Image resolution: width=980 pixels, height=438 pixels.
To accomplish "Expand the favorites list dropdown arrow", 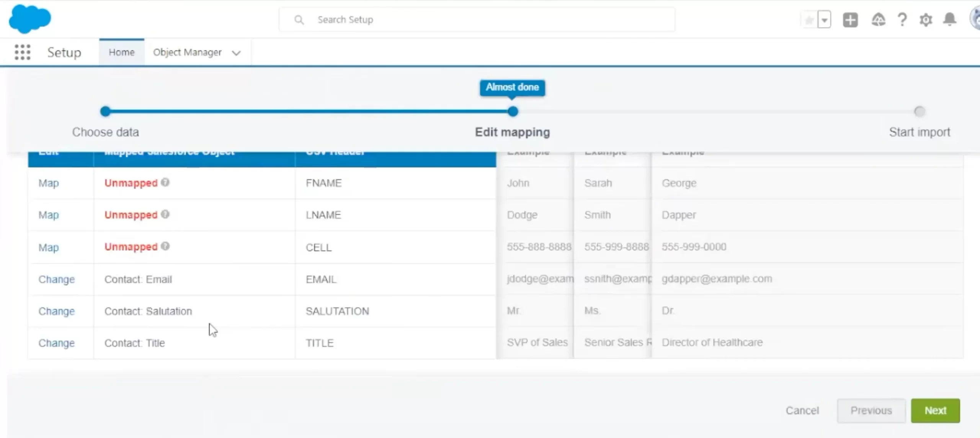I will [825, 20].
